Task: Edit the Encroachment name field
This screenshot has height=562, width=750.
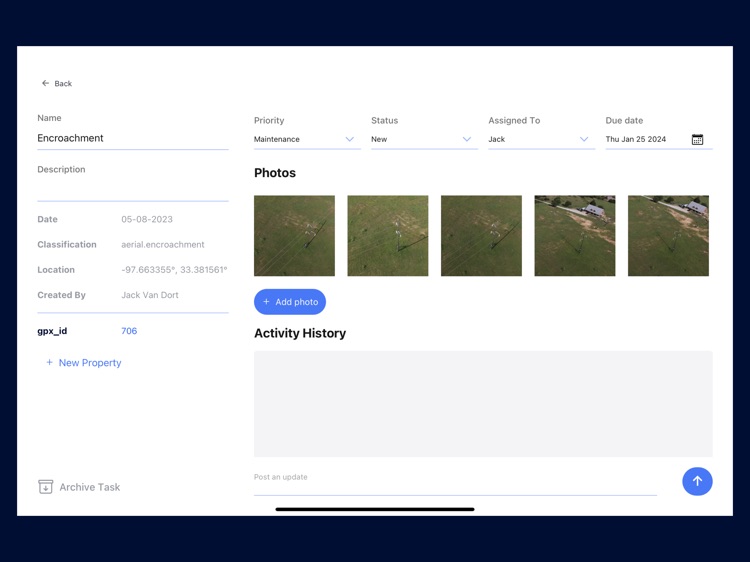Action: pyautogui.click(x=133, y=138)
